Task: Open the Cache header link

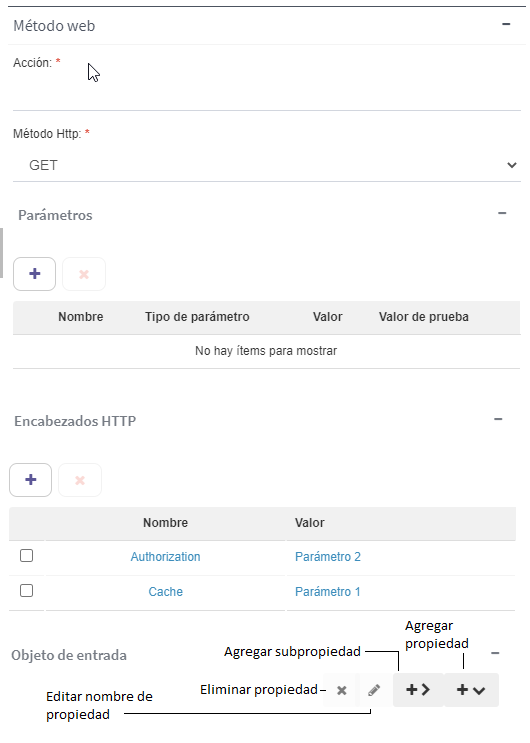Action: (x=165, y=592)
